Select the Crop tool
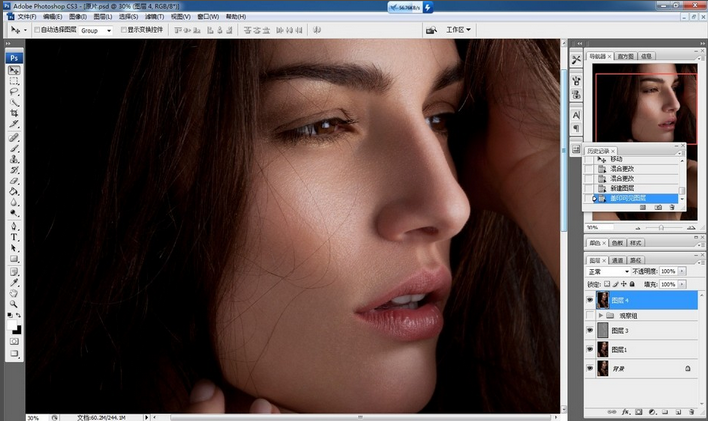708x421 pixels. tap(14, 113)
